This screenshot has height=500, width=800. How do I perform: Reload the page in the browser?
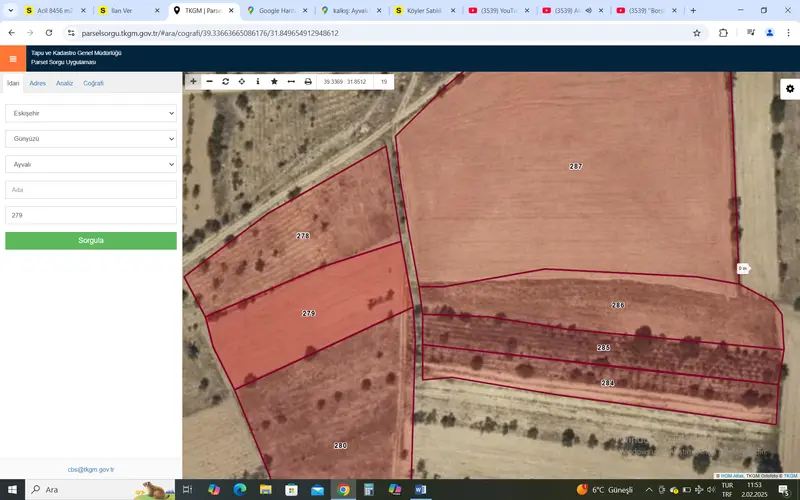pyautogui.click(x=49, y=33)
